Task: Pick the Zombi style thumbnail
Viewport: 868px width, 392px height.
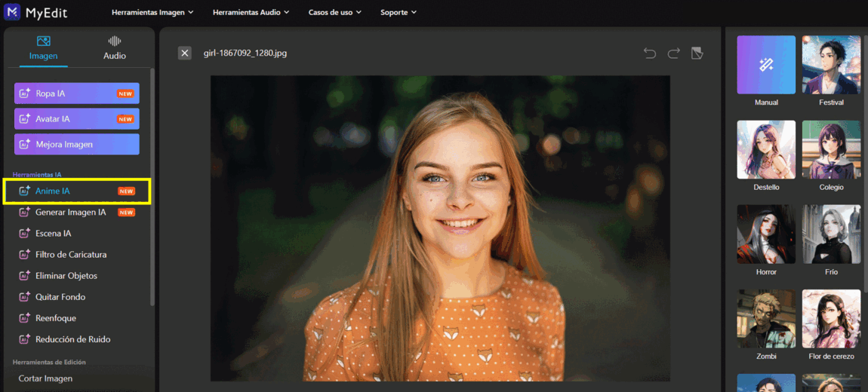Action: click(x=766, y=319)
